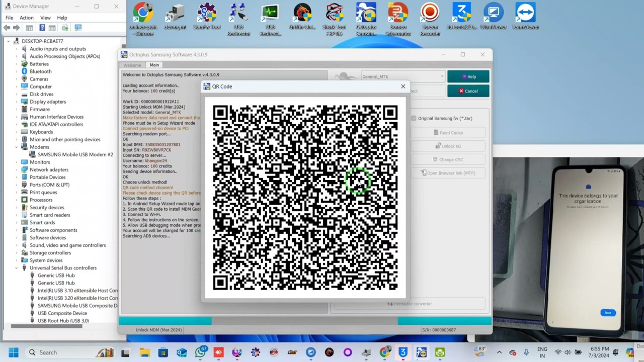The width and height of the screenshot is (644, 362).
Task: Expand the Network adapters node
Action: click(16, 169)
